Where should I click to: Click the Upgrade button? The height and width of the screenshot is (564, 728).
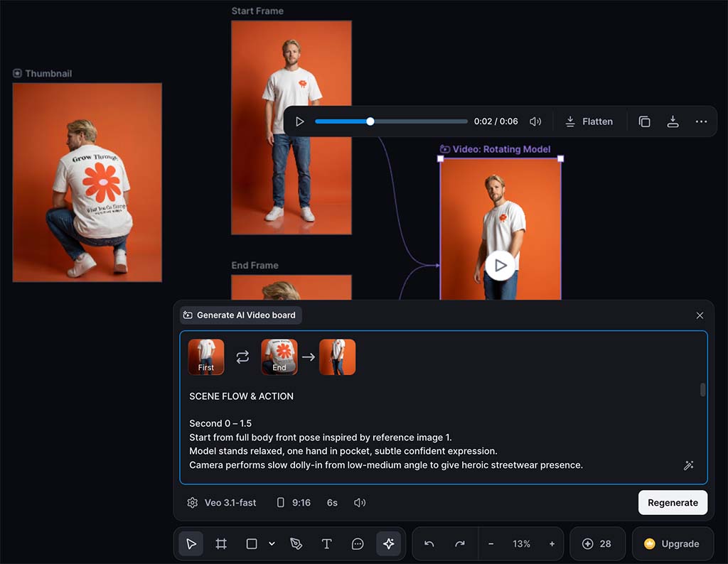(x=671, y=543)
